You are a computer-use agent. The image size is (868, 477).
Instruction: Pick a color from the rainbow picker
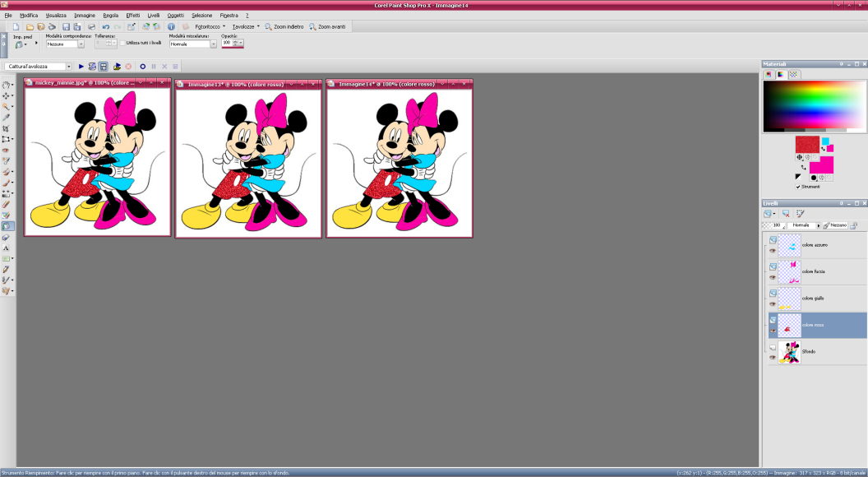pos(814,106)
